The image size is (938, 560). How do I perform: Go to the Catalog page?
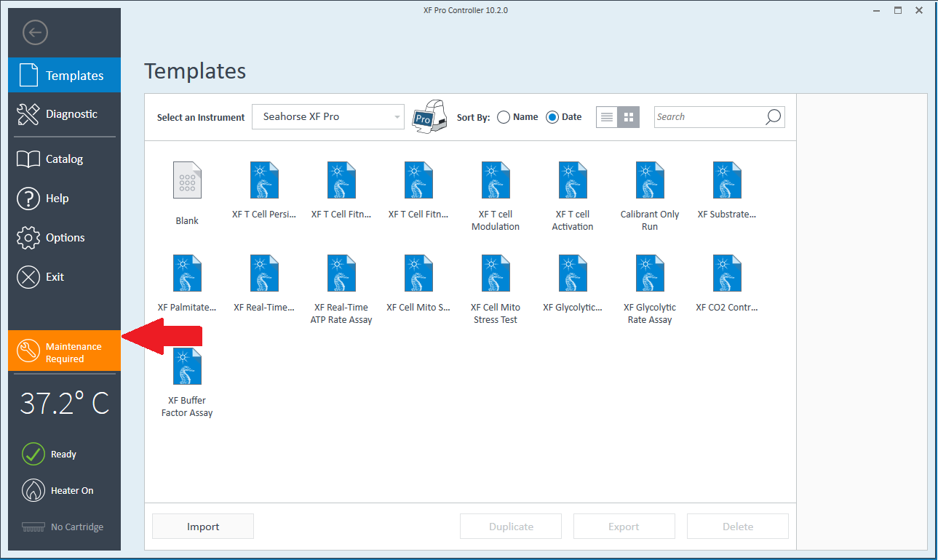64,159
